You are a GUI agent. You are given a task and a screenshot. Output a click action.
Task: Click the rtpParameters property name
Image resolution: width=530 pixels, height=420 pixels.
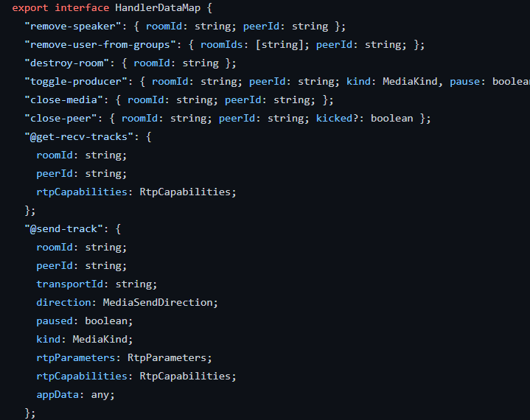tap(76, 358)
